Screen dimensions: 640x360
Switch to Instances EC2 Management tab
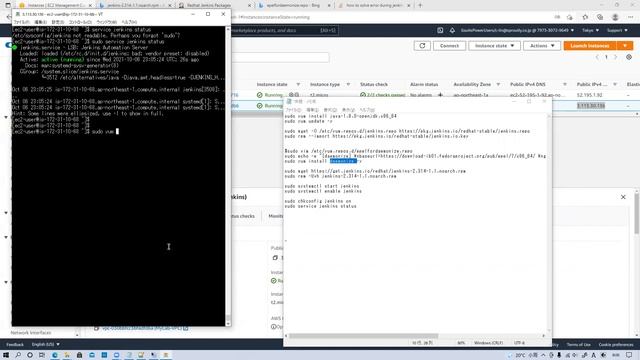pos(55,5)
